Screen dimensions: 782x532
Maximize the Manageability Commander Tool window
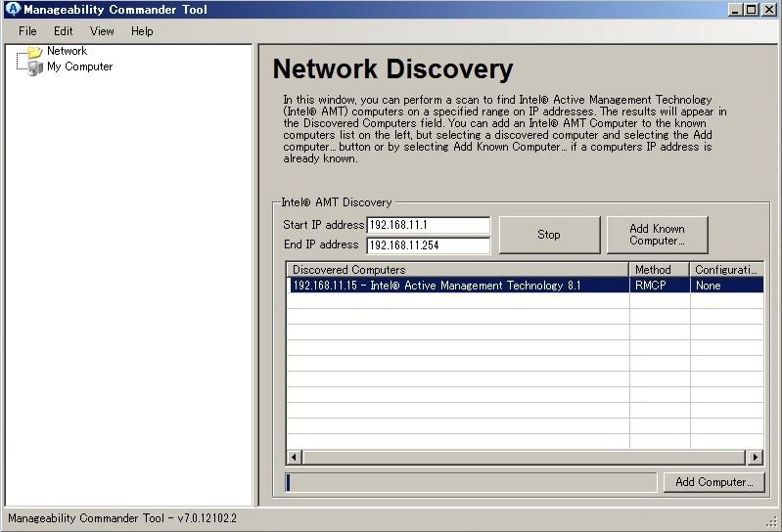point(751,10)
